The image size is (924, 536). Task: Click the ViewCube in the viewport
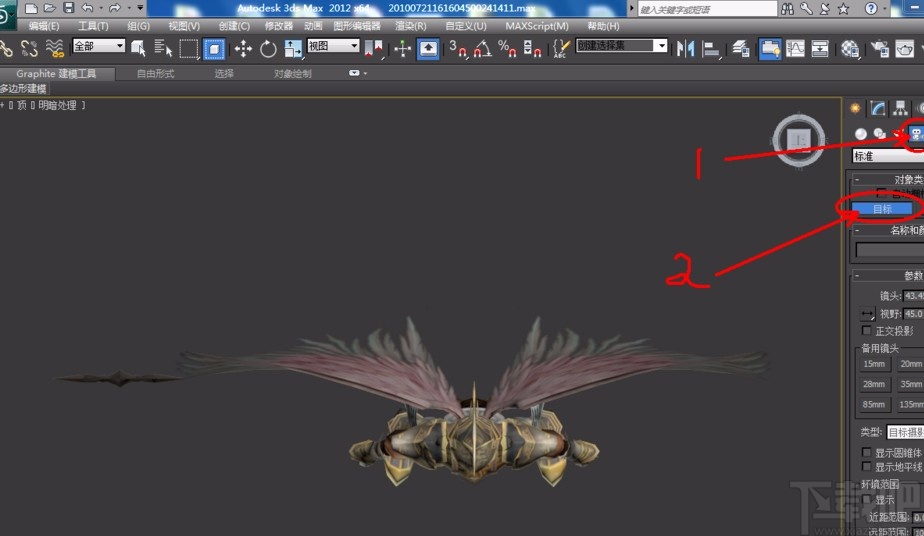pyautogui.click(x=799, y=140)
